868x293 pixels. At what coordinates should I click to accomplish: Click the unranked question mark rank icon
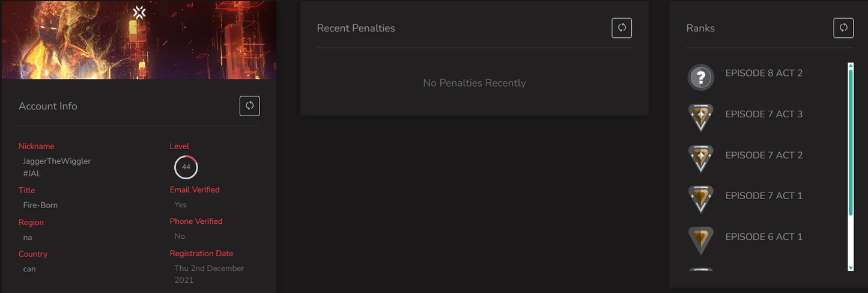click(x=701, y=77)
